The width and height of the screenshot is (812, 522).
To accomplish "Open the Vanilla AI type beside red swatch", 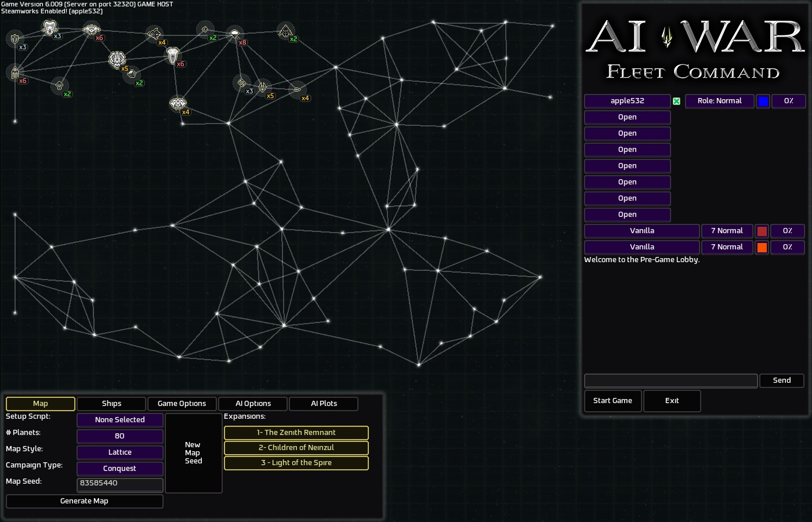I will coord(642,231).
